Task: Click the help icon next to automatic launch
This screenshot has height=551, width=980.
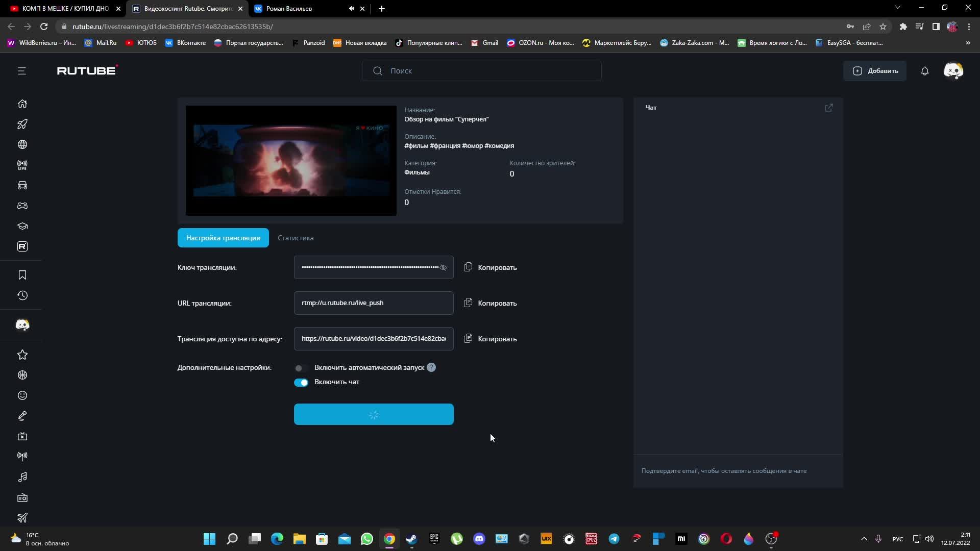Action: 431,367
